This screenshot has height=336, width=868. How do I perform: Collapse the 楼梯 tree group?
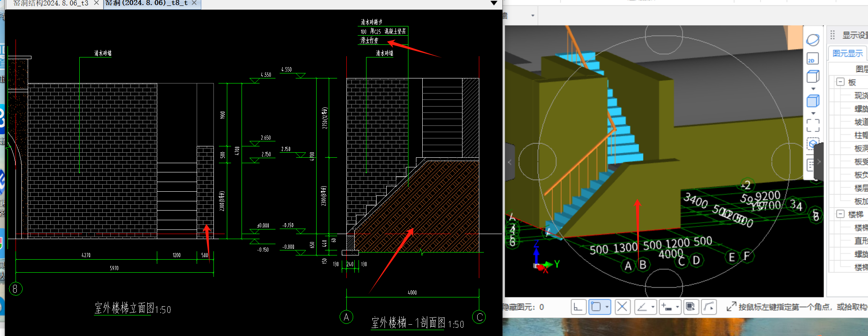[x=840, y=214]
